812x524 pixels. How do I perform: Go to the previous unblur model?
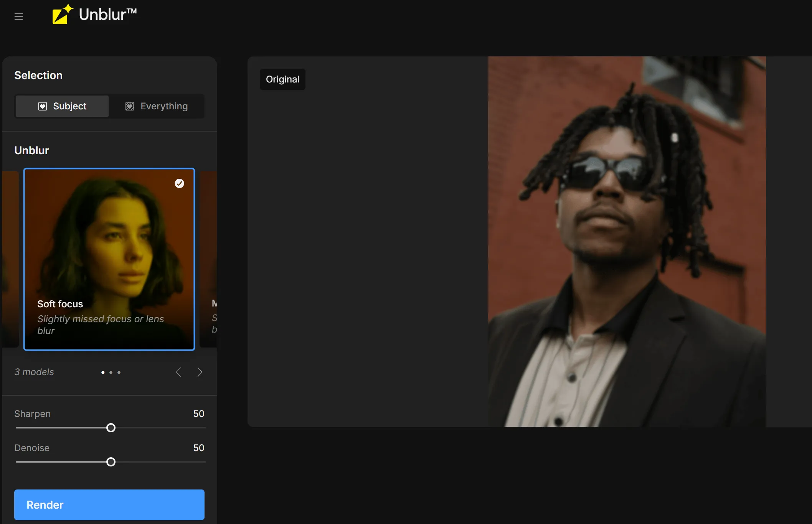pyautogui.click(x=178, y=372)
